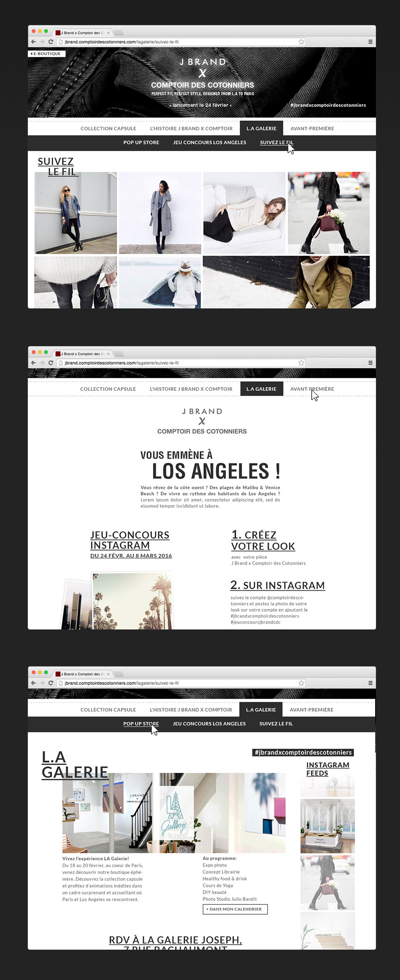Open the photo of the woman in the blue coat
The width and height of the screenshot is (400, 980).
(76, 213)
